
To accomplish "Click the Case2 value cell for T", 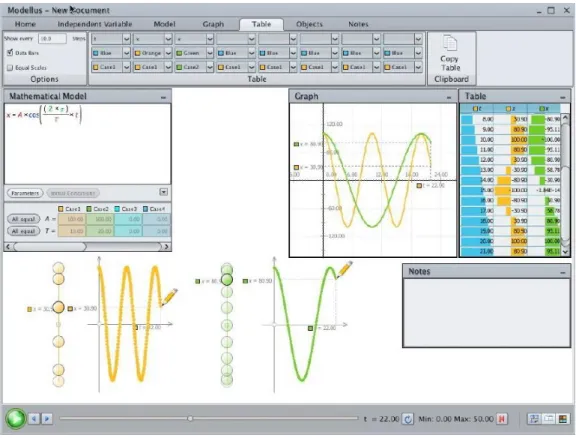I will (x=100, y=231).
